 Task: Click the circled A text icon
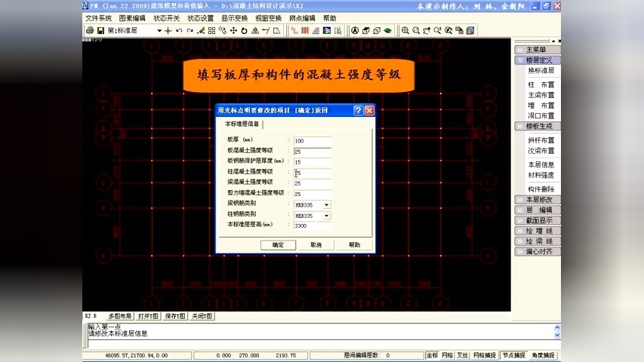click(355, 30)
